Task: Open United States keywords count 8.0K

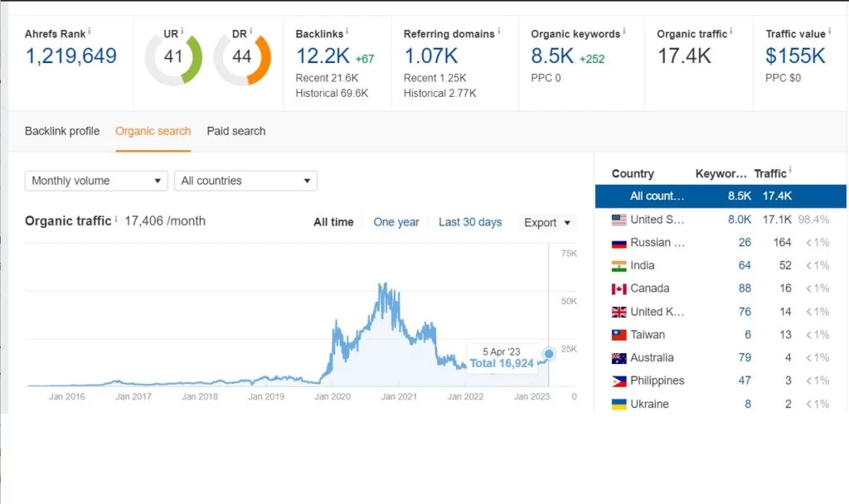Action: 739,220
